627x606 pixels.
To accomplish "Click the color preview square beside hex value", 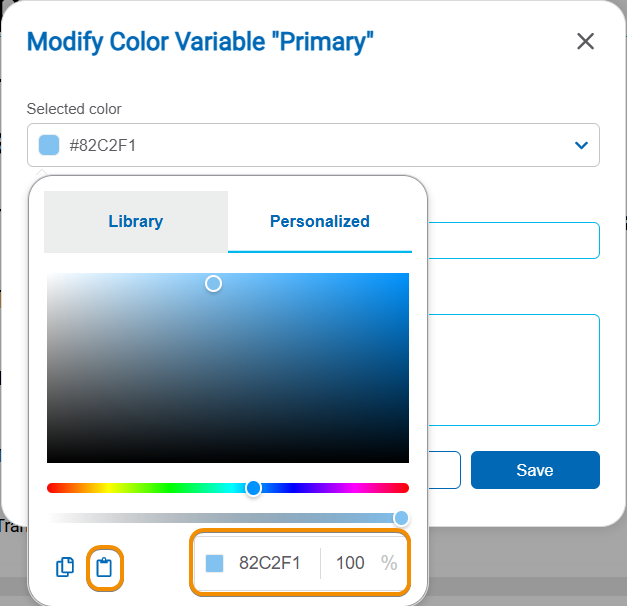I will (x=214, y=563).
